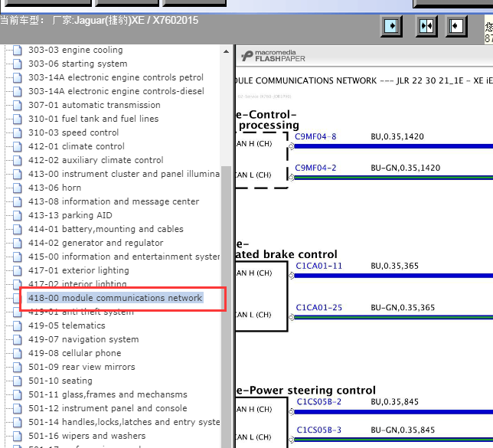
Task: Select 413-00 instrument cluster and panel illumination
Action: [124, 174]
